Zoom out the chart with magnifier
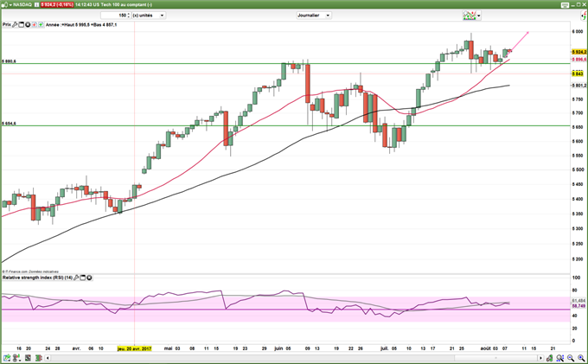The width and height of the screenshot is (588, 364). click(571, 358)
